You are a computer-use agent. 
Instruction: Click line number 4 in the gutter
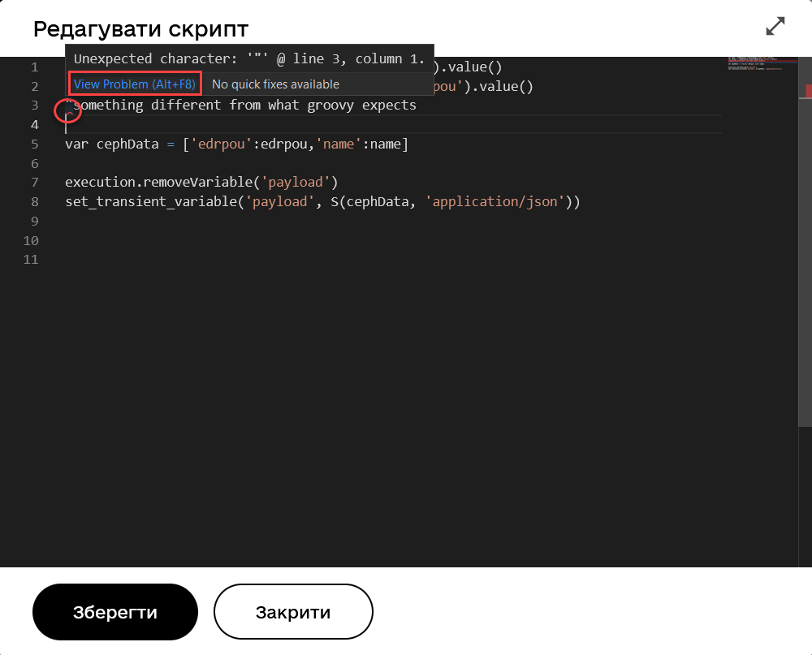(35, 124)
